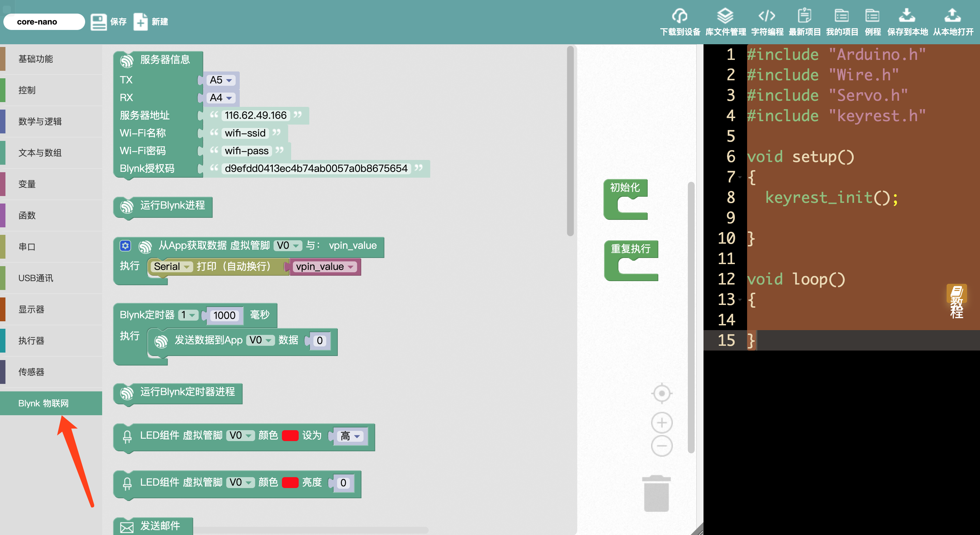Click the 保存 save icon
This screenshot has height=535, width=980.
pyautogui.click(x=98, y=22)
